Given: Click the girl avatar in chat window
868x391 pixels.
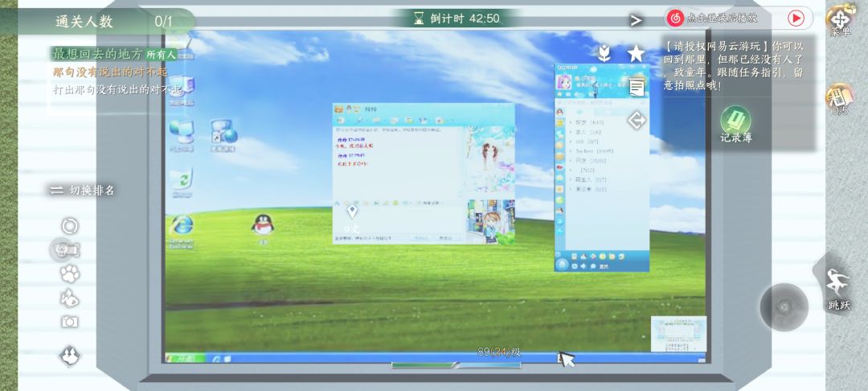Looking at the screenshot, I should point(490,222).
